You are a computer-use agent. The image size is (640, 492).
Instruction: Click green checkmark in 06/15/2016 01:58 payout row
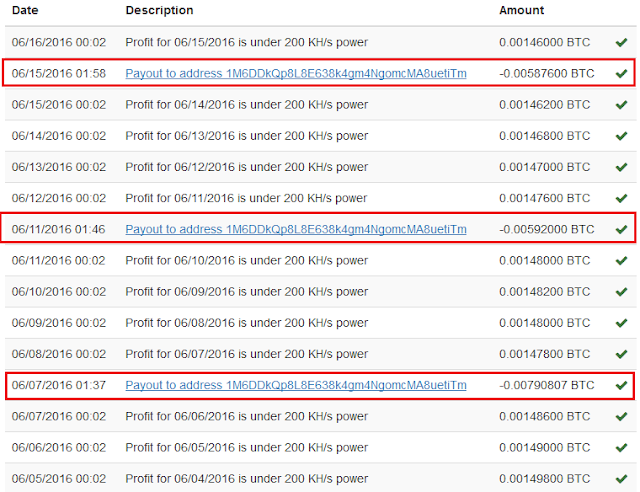point(621,73)
